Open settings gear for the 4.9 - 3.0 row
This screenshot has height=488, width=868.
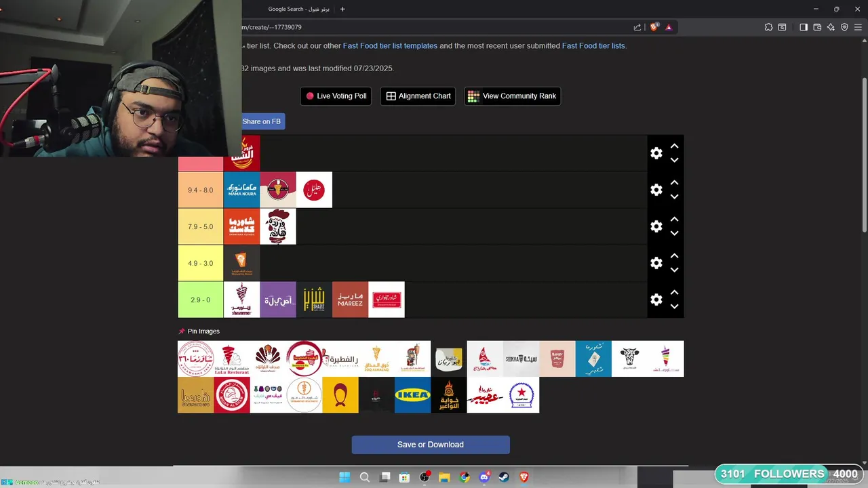[x=656, y=263]
